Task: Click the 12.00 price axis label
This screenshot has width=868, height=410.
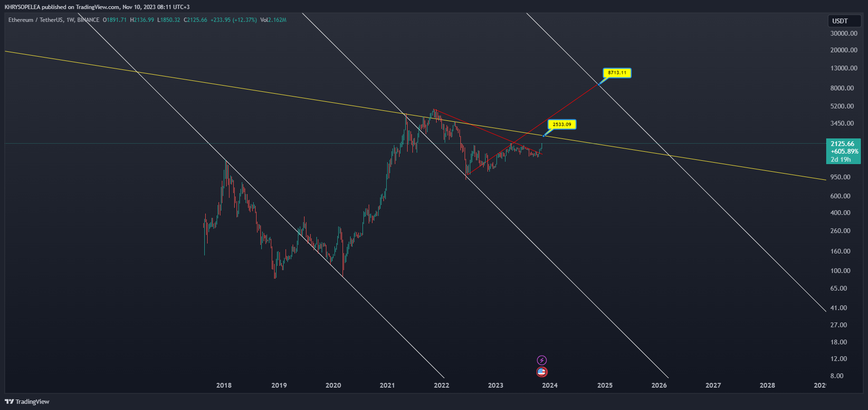Action: (839, 359)
